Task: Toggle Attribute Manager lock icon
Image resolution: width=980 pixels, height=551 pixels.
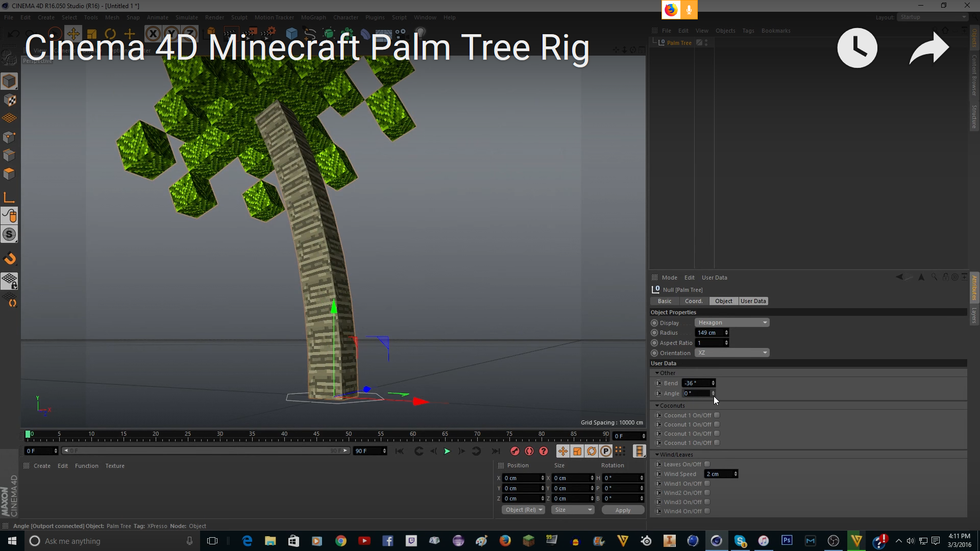Action: [x=945, y=277]
